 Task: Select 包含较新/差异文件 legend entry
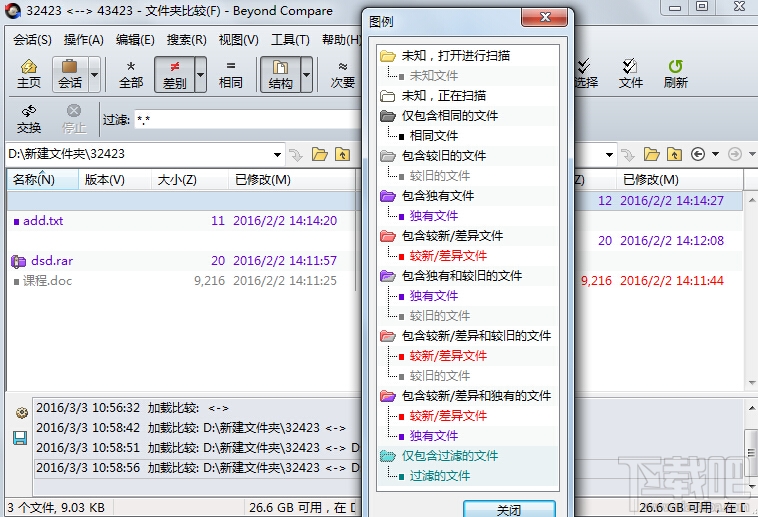tap(452, 236)
